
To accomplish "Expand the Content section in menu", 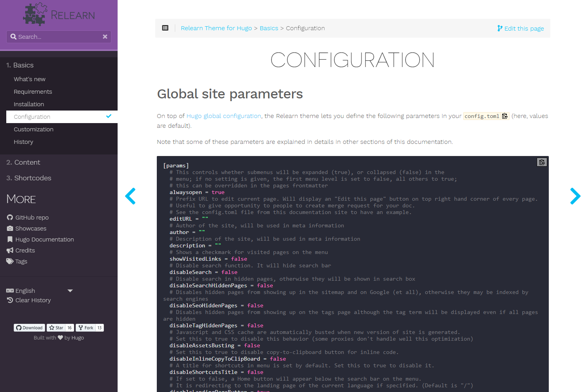I will click(27, 162).
